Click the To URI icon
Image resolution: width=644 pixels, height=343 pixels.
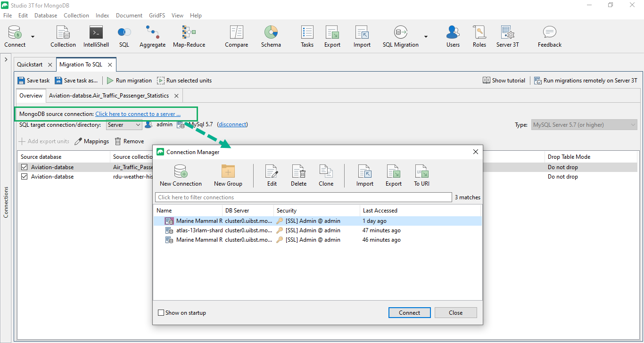(x=421, y=176)
